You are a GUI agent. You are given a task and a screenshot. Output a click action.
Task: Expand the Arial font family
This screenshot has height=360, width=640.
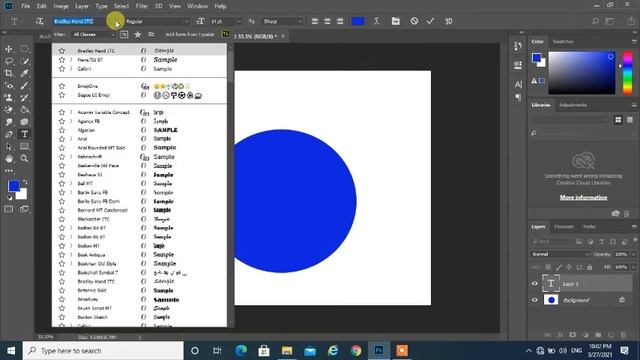71,139
